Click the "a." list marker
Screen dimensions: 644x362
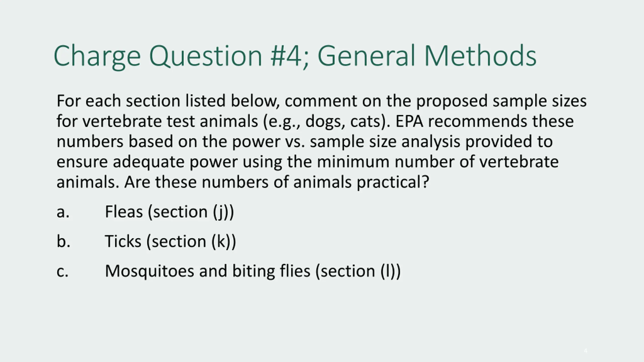coord(63,212)
